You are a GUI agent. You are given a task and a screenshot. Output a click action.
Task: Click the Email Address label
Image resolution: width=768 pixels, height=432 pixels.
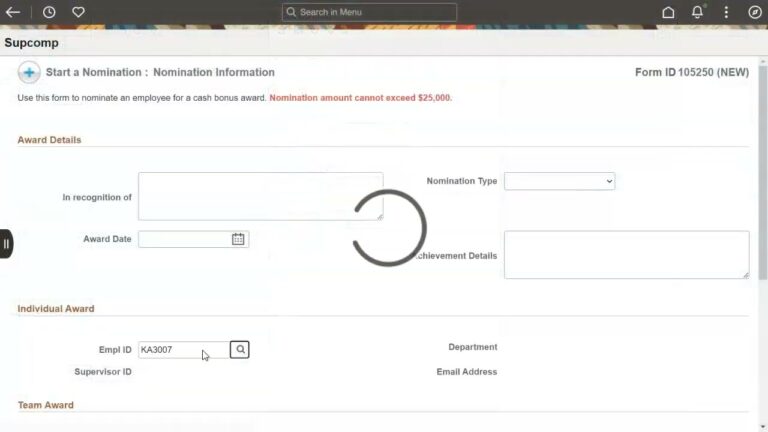coord(467,372)
